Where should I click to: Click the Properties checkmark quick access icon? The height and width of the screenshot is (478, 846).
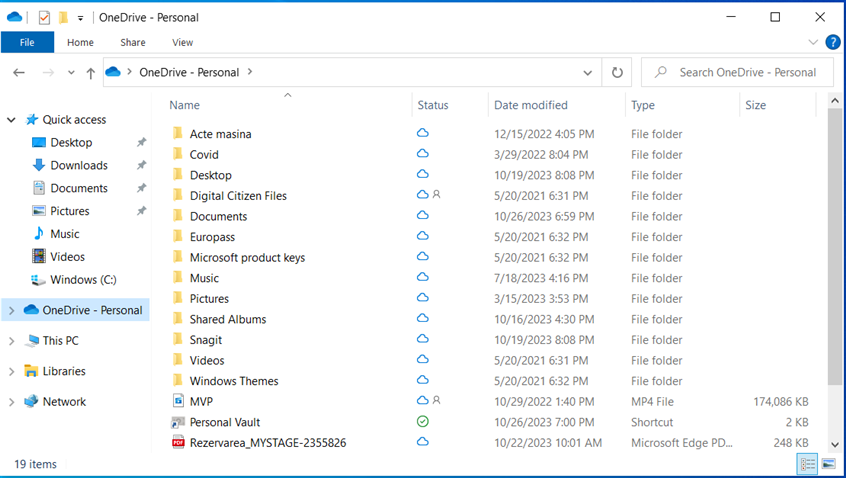pos(44,18)
